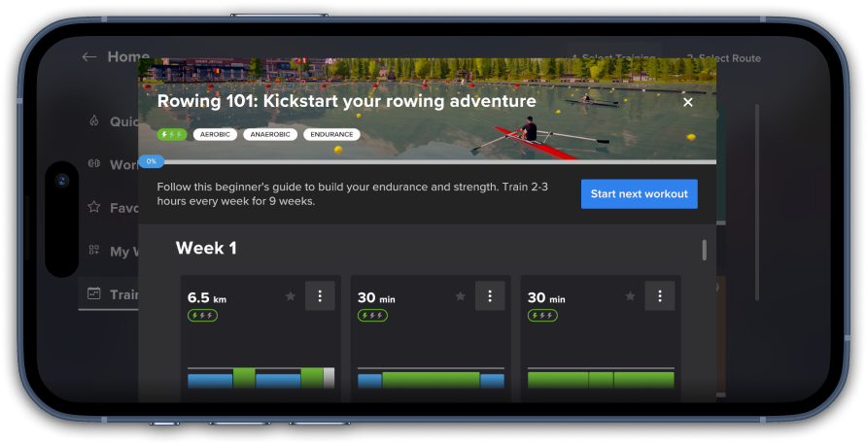Open Training plans calendar icon in sidebar
This screenshot has width=868, height=446.
pos(94,293)
